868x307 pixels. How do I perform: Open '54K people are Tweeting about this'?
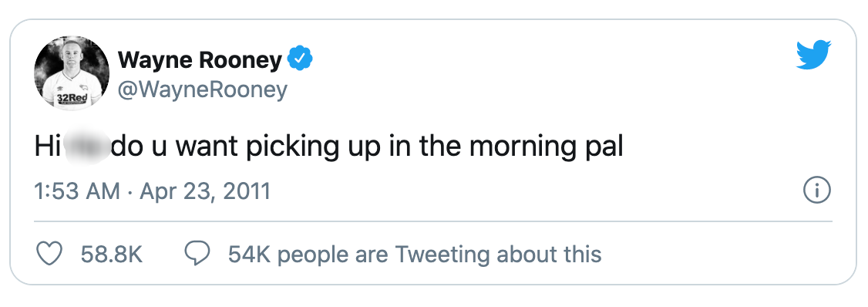(415, 255)
